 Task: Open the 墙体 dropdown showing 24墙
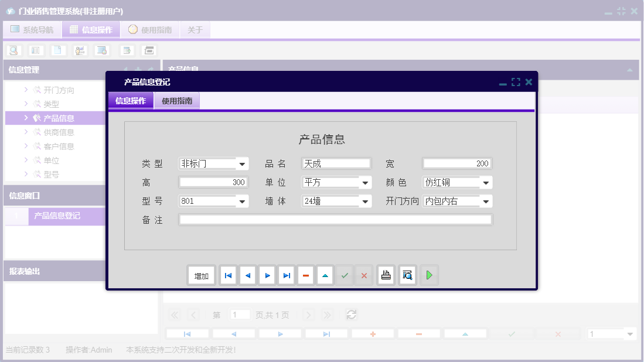tap(366, 201)
